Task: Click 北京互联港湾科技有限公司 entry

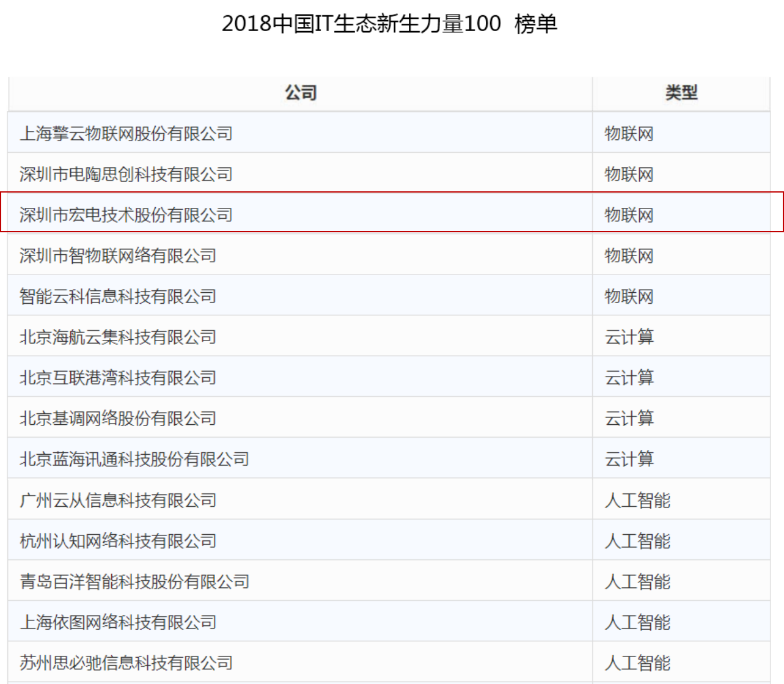Action: (x=118, y=378)
